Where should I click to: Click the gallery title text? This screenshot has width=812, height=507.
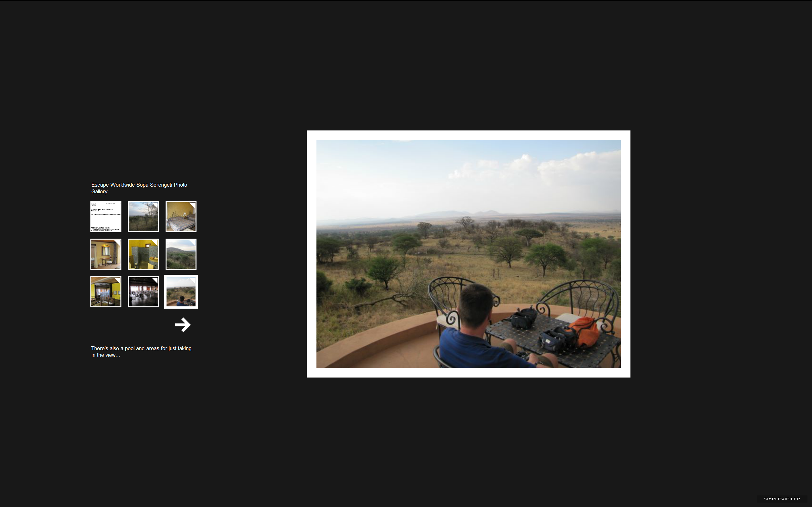coord(139,188)
